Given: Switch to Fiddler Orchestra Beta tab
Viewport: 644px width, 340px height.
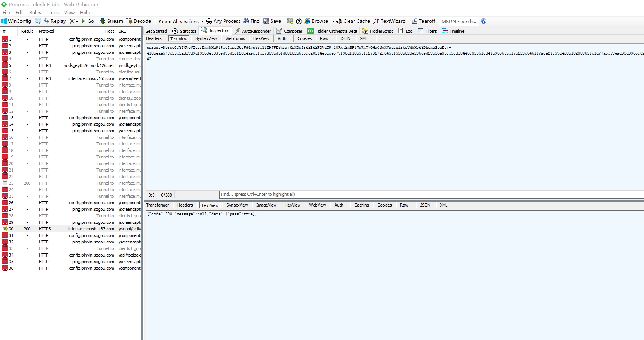Looking at the screenshot, I should click(332, 31).
